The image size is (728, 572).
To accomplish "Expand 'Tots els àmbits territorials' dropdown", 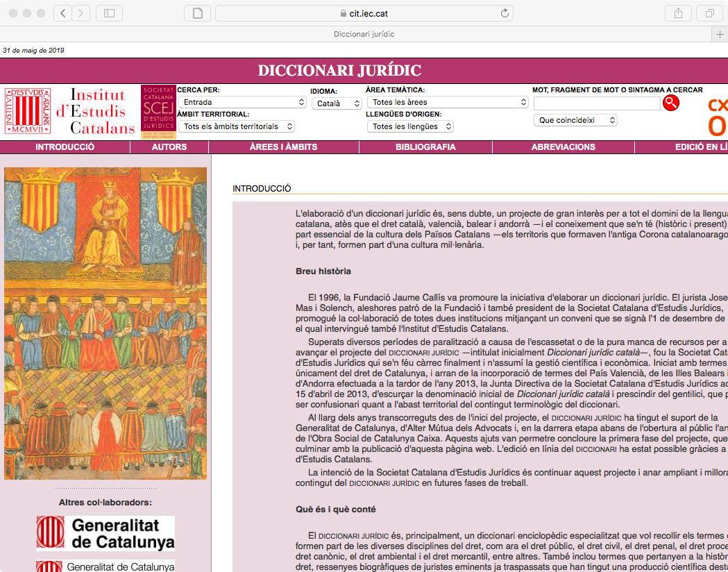I will 237,126.
